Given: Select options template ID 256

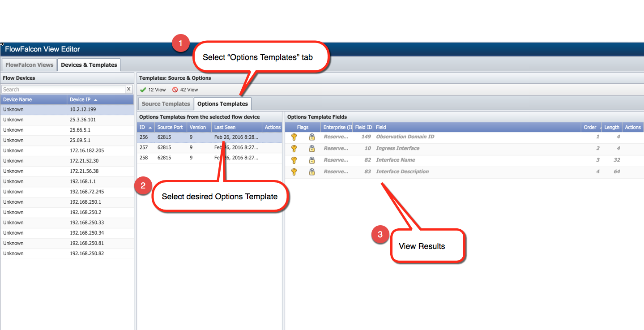Looking at the screenshot, I should click(209, 137).
